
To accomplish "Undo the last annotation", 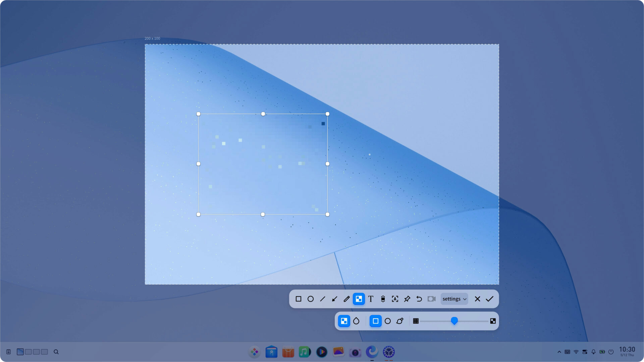I will pos(419,299).
